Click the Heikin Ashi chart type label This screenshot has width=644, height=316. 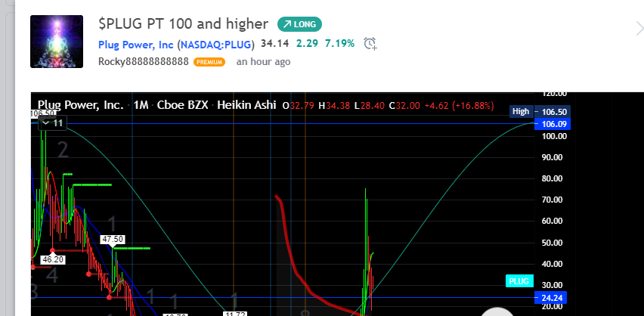coord(246,105)
